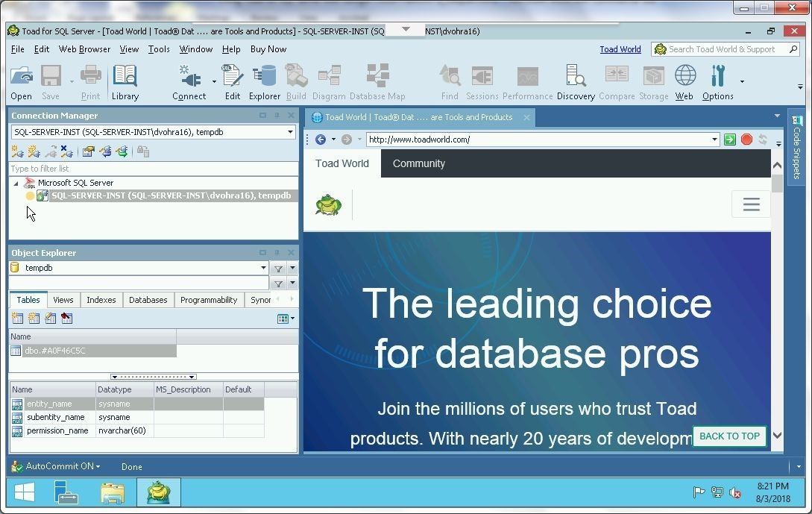812x514 pixels.
Task: Select the permission_name column row
Action: pos(137,430)
